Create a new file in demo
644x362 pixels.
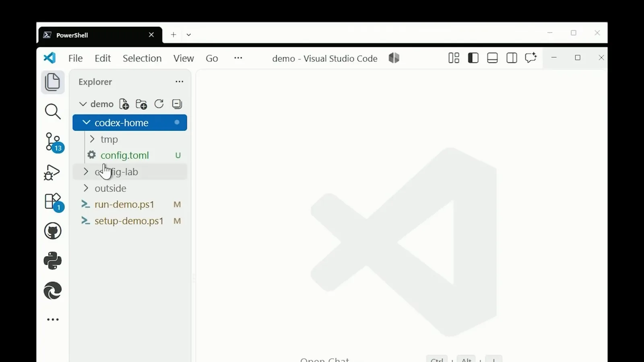point(124,104)
